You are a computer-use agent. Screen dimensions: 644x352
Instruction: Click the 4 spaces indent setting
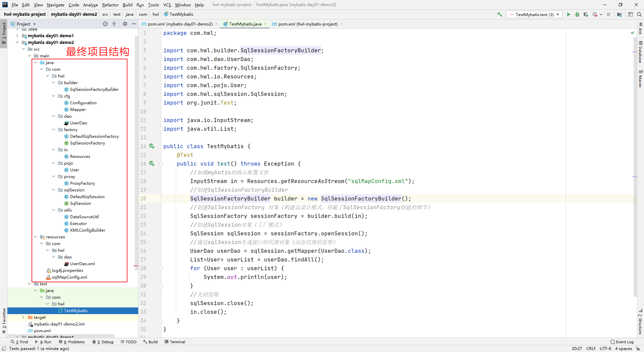point(624,349)
